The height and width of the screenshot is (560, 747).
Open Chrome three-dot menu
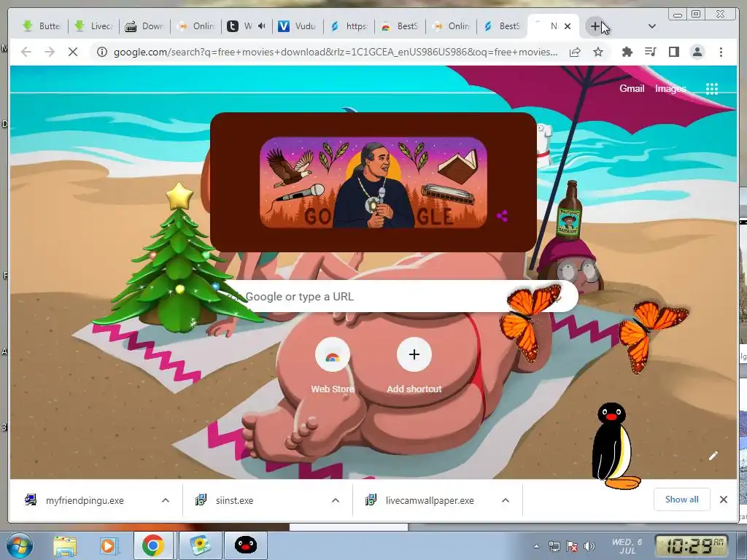[721, 52]
